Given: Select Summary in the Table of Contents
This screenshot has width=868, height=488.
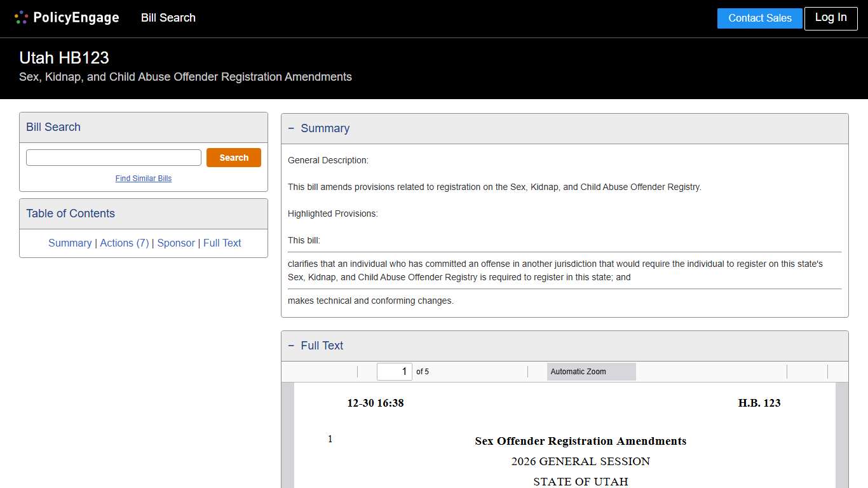Looking at the screenshot, I should 70,243.
